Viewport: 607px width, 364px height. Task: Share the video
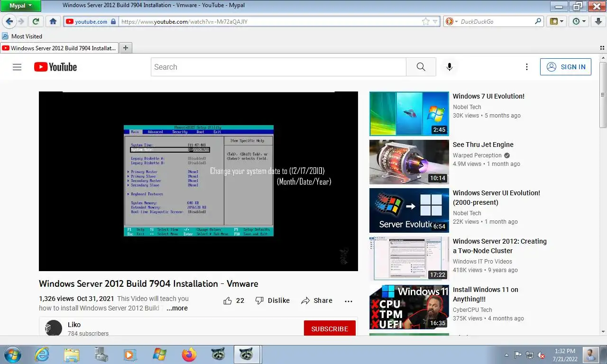[x=317, y=300]
